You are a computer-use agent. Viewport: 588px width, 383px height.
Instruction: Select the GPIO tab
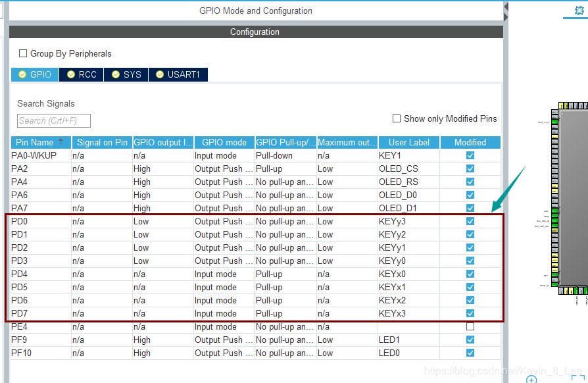point(35,74)
